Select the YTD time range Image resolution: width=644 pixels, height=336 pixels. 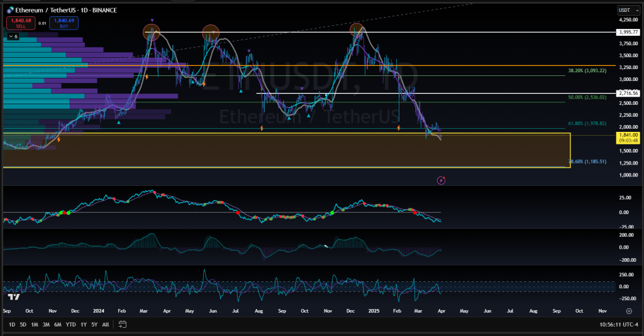[71, 325]
